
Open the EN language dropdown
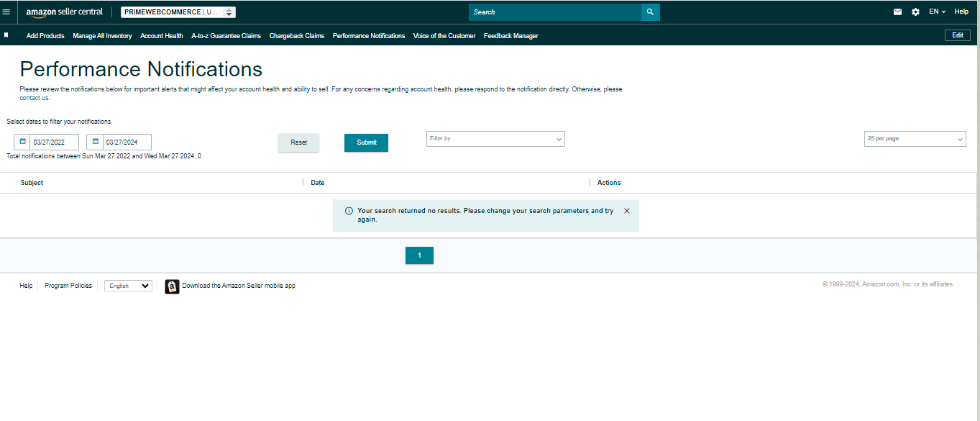coord(937,12)
